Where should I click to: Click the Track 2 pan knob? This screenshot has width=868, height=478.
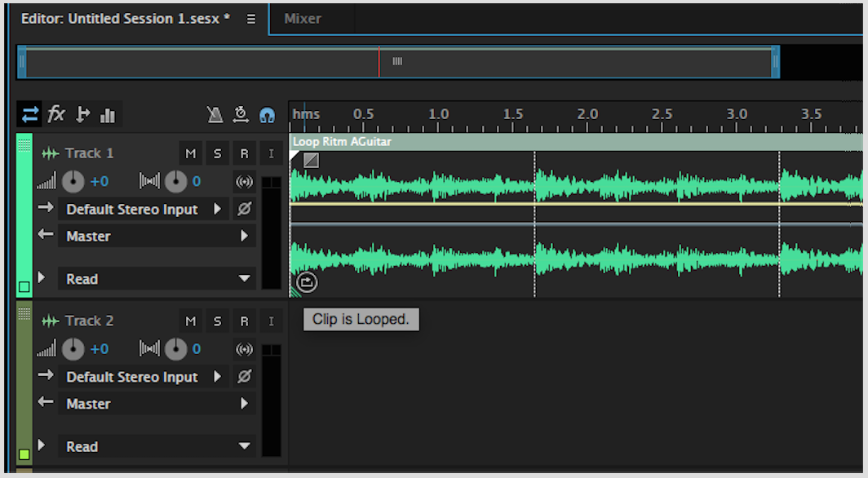(x=176, y=349)
